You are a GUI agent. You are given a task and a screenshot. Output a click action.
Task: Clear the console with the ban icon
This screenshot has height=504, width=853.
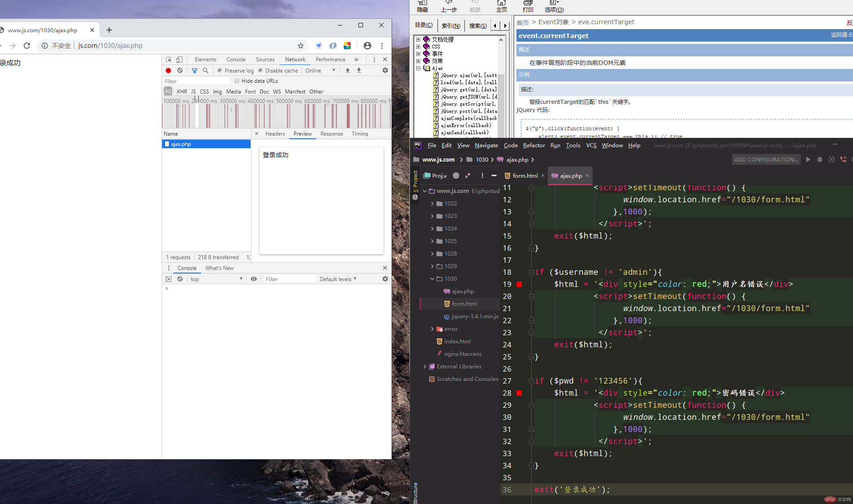click(180, 279)
